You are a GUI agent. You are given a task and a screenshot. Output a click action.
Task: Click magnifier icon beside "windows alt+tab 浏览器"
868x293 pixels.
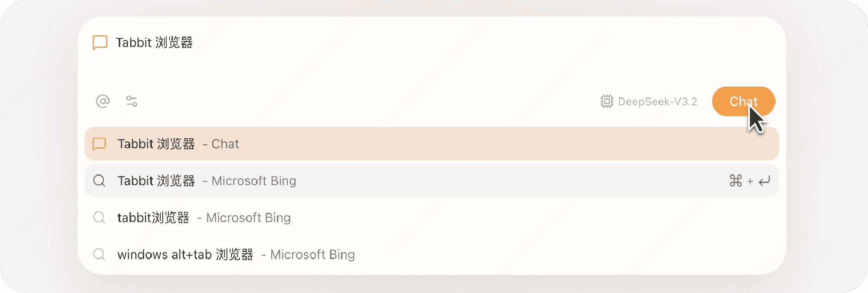click(x=99, y=254)
